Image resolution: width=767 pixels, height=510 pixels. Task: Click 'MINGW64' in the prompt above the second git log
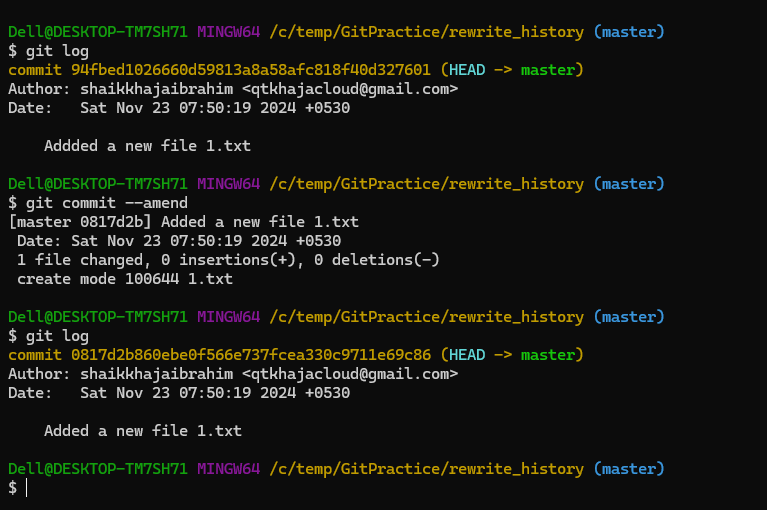point(228,317)
